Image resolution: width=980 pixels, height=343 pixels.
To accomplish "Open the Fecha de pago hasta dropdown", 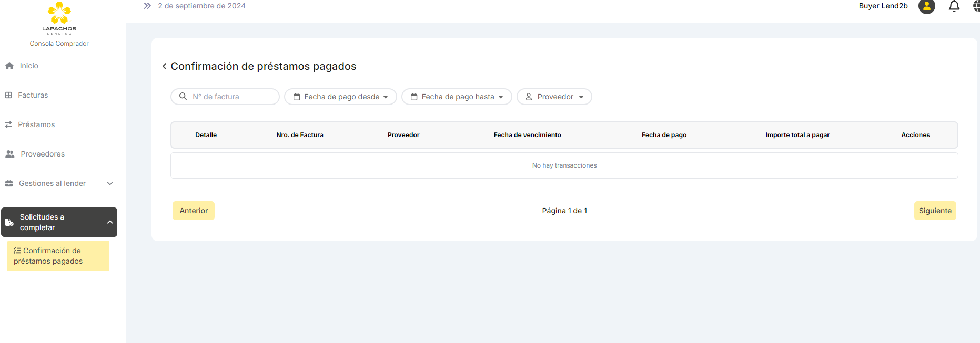I will 457,97.
